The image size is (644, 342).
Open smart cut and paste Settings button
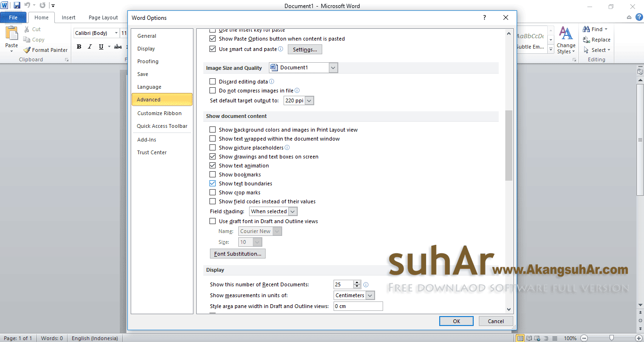[x=305, y=49]
